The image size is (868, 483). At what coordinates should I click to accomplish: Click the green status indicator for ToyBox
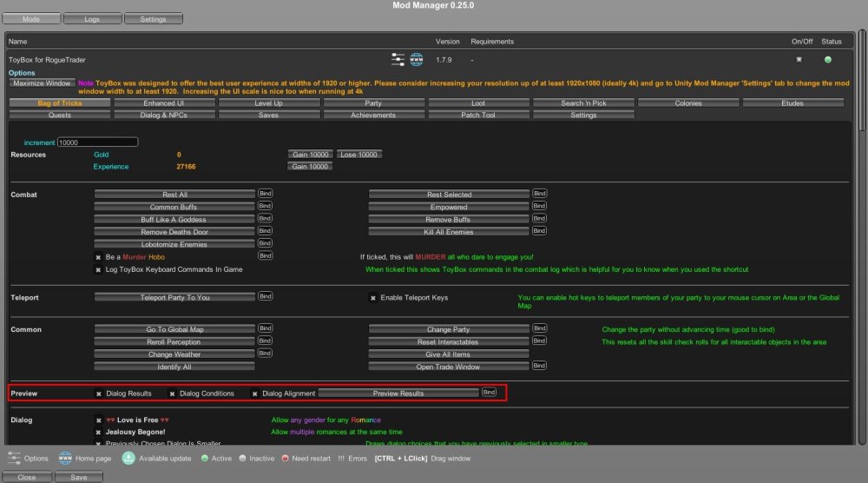pos(828,60)
